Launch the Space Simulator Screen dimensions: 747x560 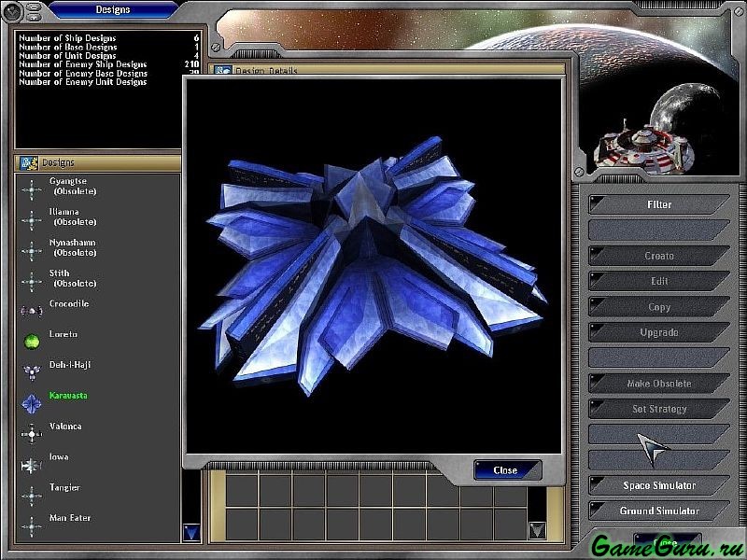[x=659, y=485]
